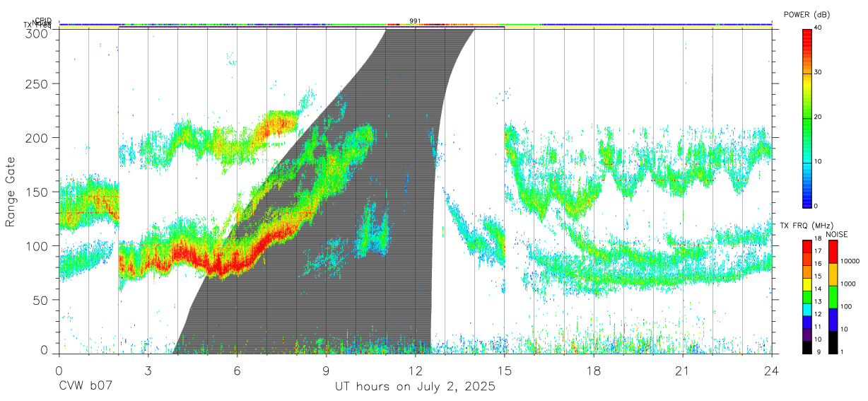868x401 pixels.
Task: Select the cyan block in TX FRQ colorbar
Action: [807, 308]
